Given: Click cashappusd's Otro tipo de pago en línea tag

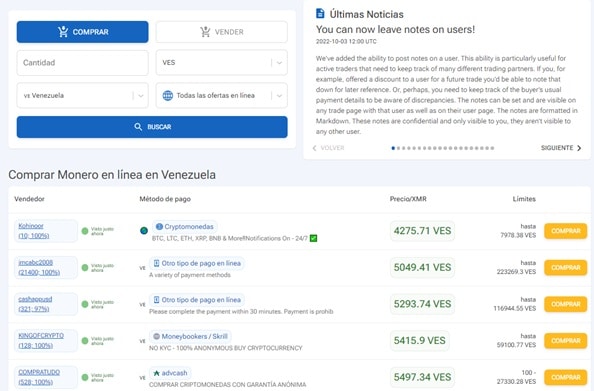Looking at the screenshot, I should (x=197, y=300).
